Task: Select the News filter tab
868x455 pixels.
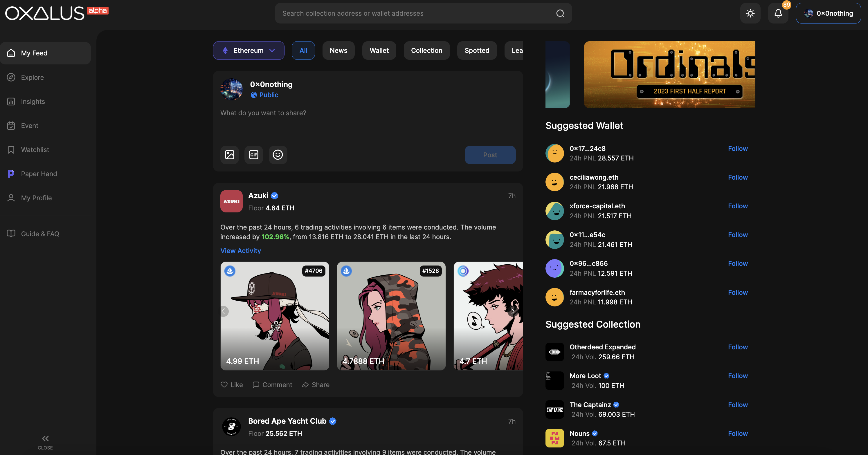Action: pos(338,50)
